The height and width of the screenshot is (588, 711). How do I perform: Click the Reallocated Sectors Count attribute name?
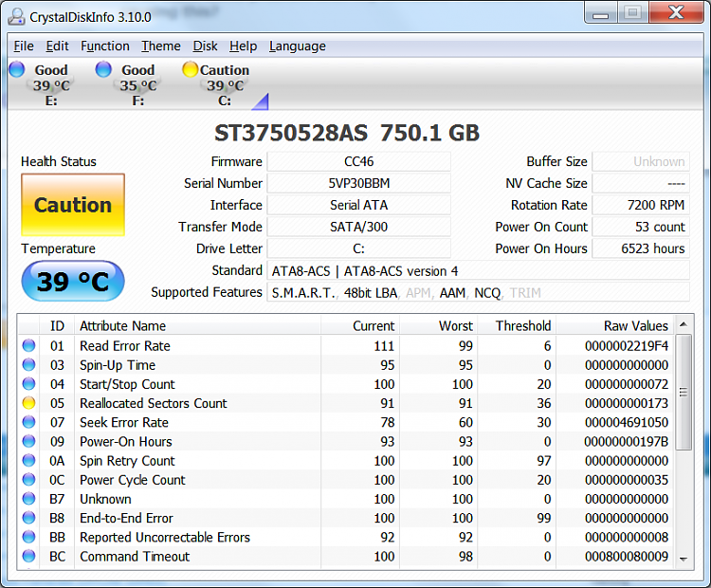click(154, 403)
